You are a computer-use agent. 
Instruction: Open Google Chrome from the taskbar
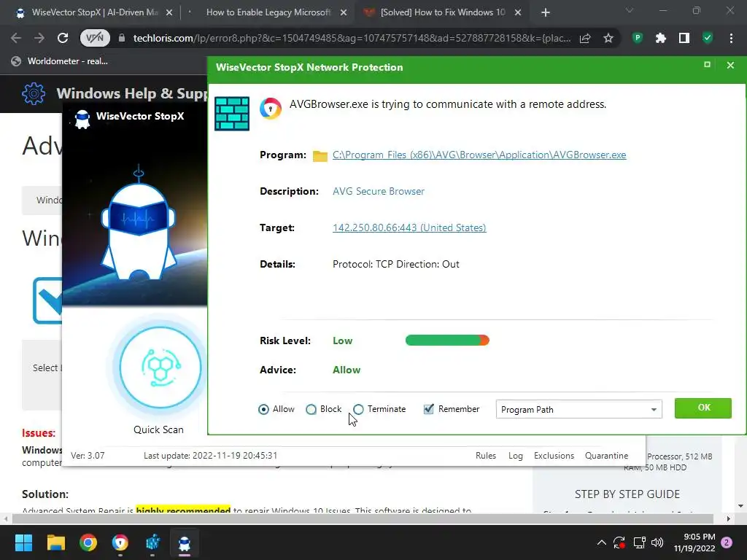88,542
